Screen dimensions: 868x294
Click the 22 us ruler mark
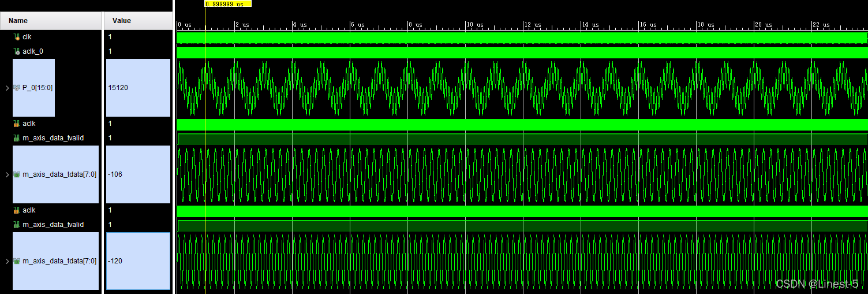821,25
